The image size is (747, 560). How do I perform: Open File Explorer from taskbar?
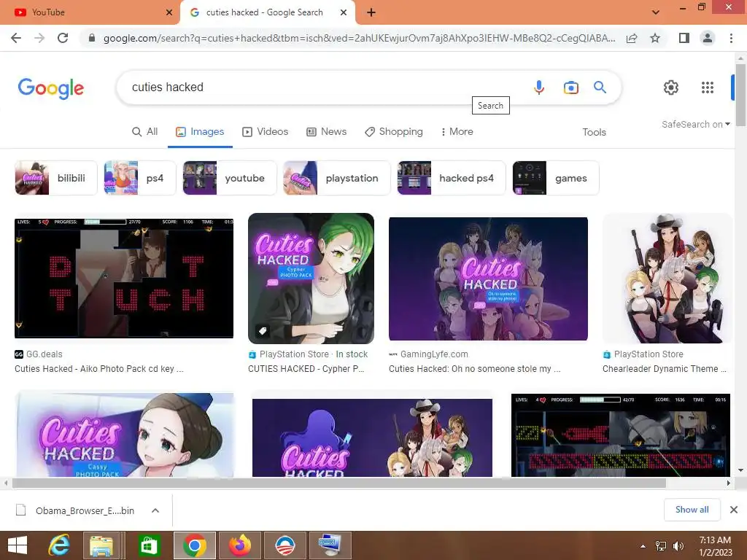click(x=101, y=545)
